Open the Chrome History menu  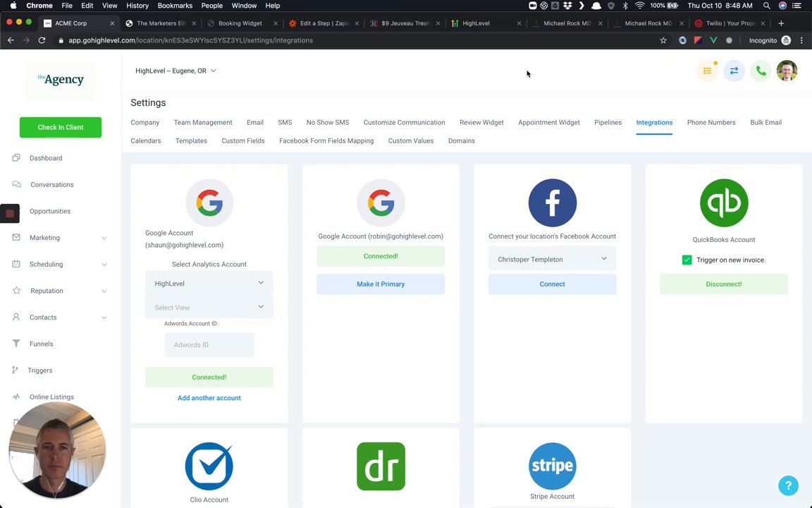137,6
